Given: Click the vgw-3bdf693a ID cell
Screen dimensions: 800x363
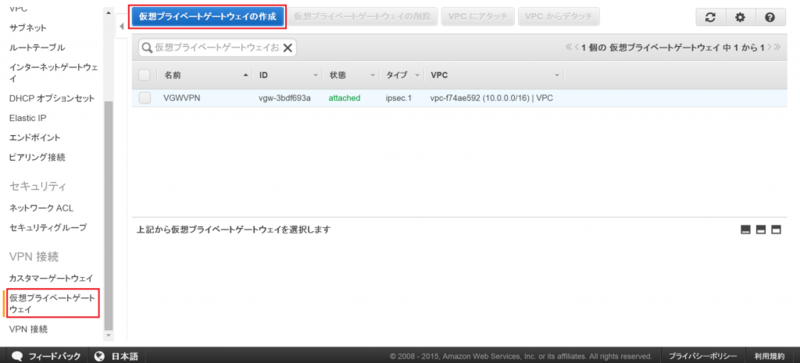Looking at the screenshot, I should 285,98.
